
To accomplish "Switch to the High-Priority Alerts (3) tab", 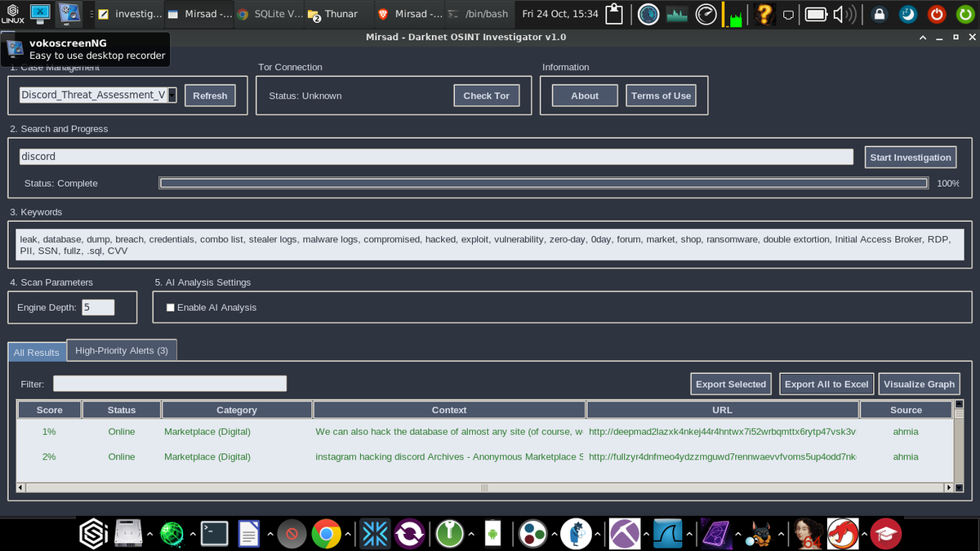I will pyautogui.click(x=122, y=350).
